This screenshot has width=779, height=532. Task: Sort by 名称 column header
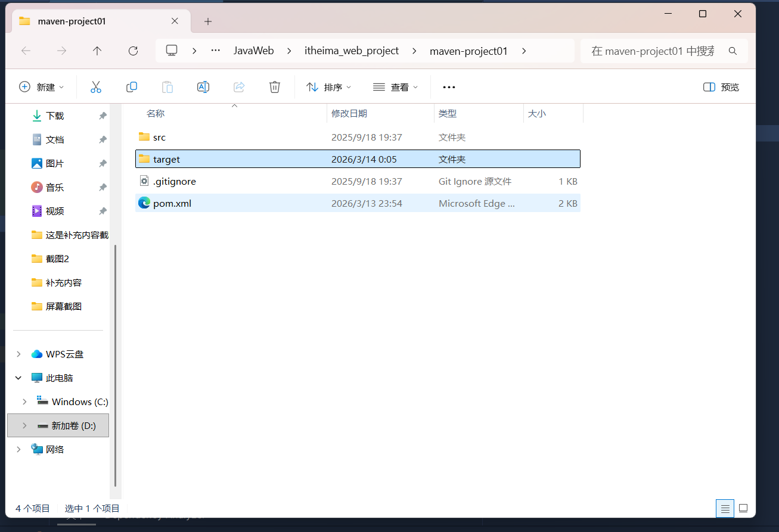pos(156,113)
